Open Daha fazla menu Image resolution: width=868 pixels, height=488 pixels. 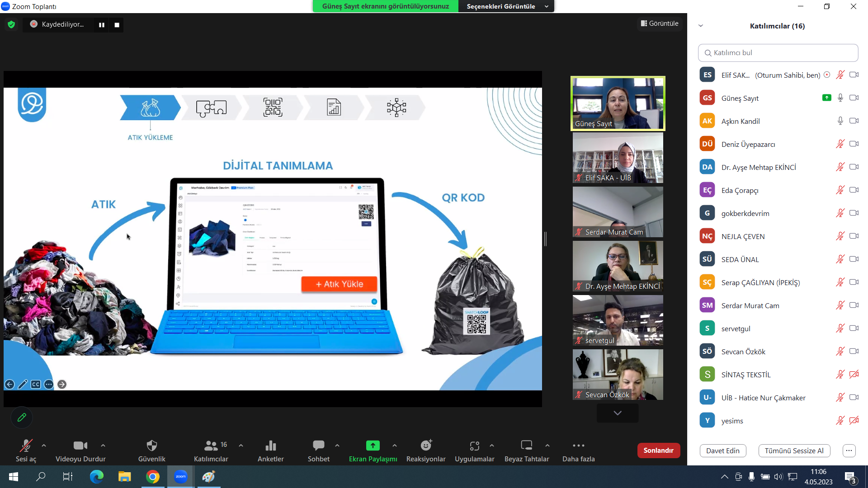pos(578,446)
